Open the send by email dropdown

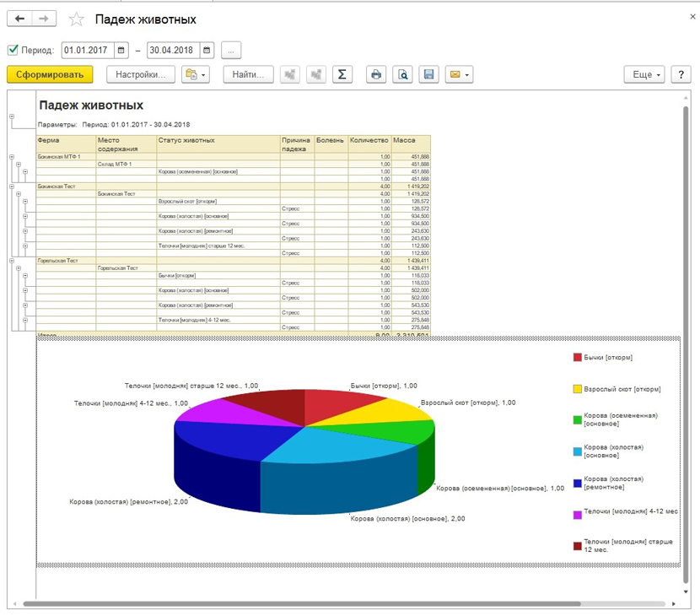[459, 74]
